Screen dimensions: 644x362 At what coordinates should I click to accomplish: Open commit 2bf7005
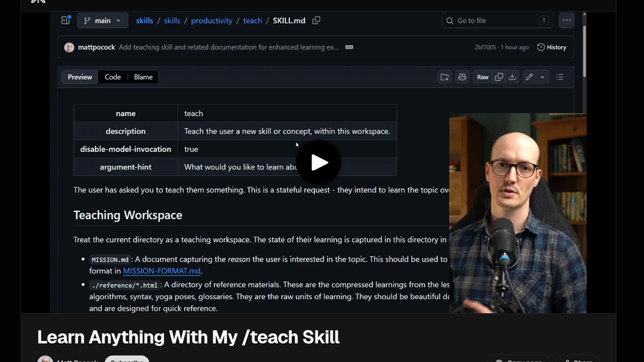(x=485, y=47)
